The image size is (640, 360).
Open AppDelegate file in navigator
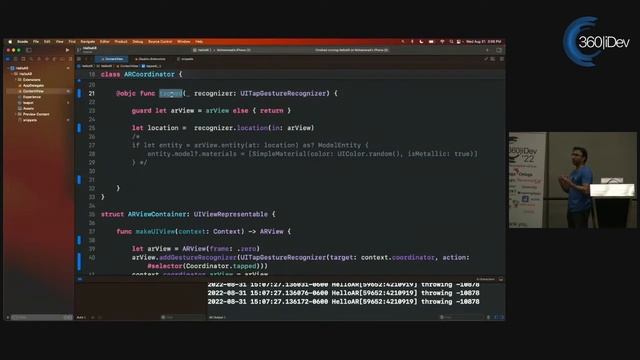tap(33, 86)
